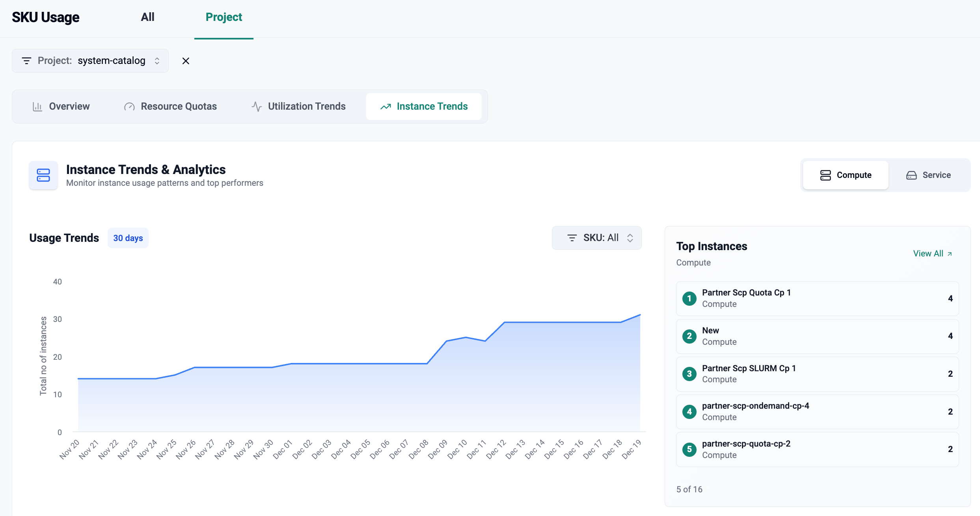
Task: Click the Utilization Trends pulse icon
Action: click(257, 107)
